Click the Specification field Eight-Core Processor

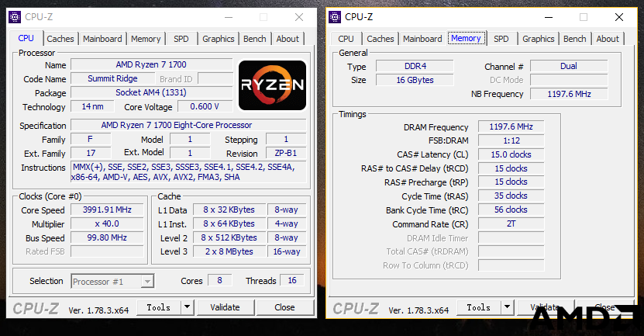pyautogui.click(x=188, y=125)
